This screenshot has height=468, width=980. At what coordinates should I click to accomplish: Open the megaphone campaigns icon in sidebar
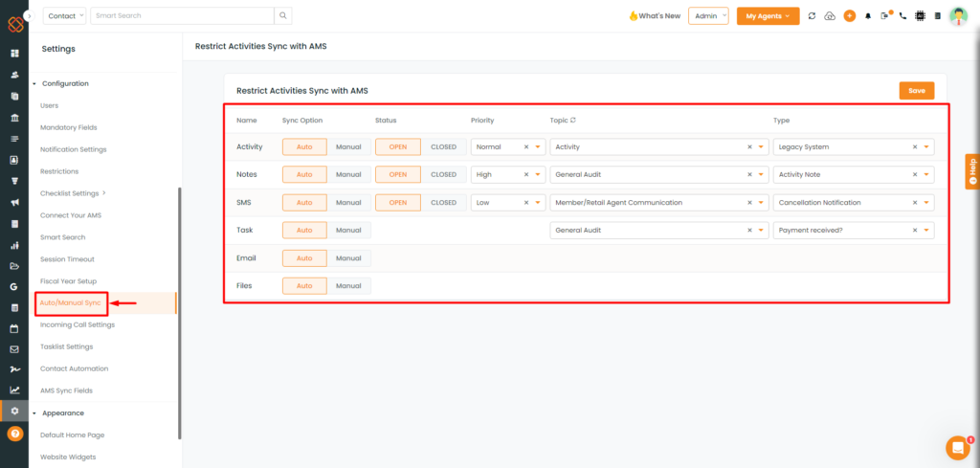click(x=14, y=203)
